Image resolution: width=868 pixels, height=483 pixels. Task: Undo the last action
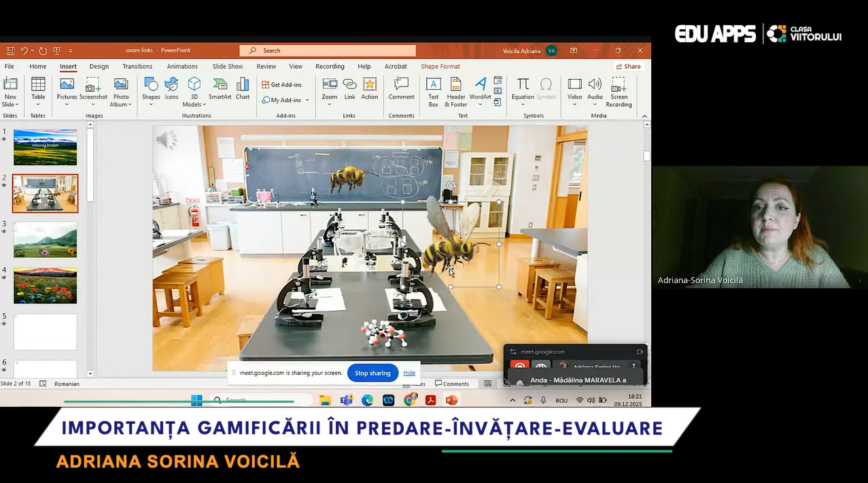coord(24,51)
